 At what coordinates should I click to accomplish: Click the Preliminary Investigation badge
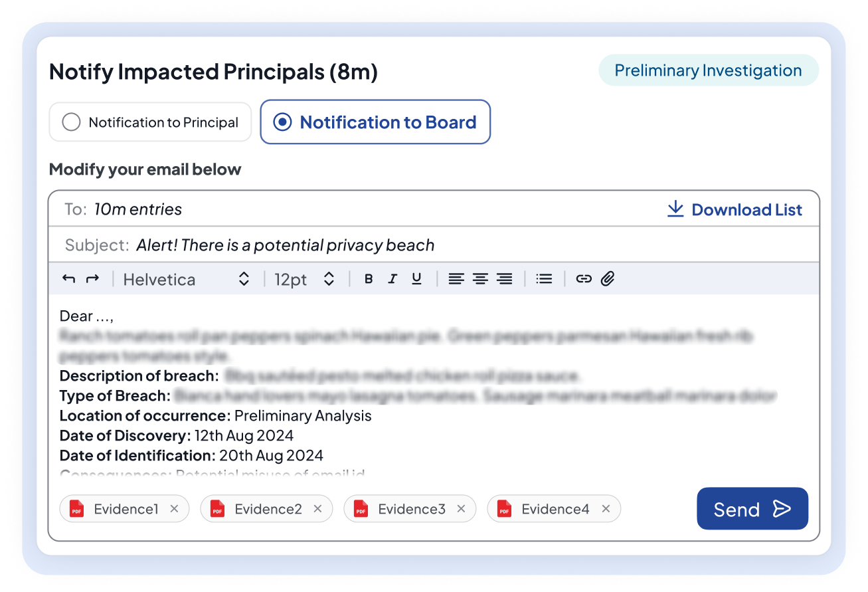(x=709, y=70)
